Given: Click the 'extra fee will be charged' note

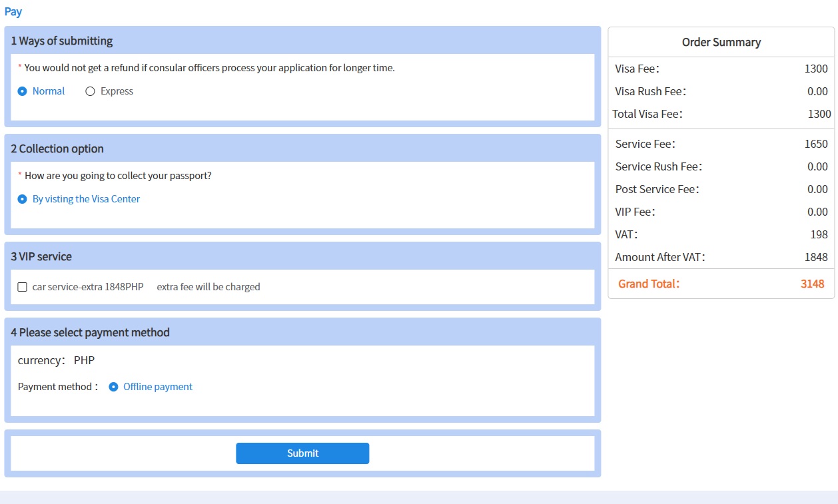Looking at the screenshot, I should 209,287.
